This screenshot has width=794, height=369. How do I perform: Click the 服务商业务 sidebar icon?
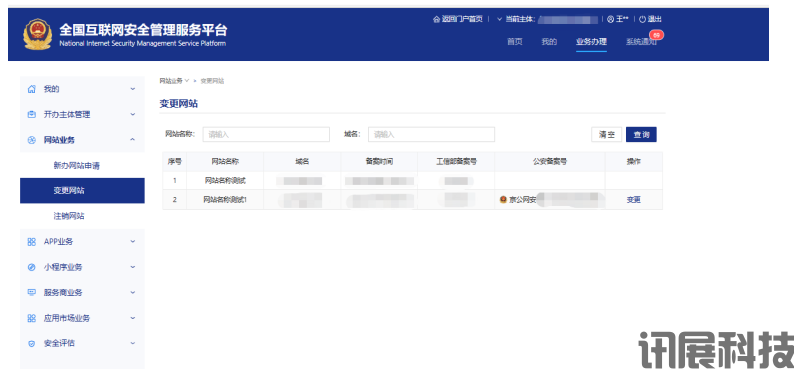click(x=31, y=292)
